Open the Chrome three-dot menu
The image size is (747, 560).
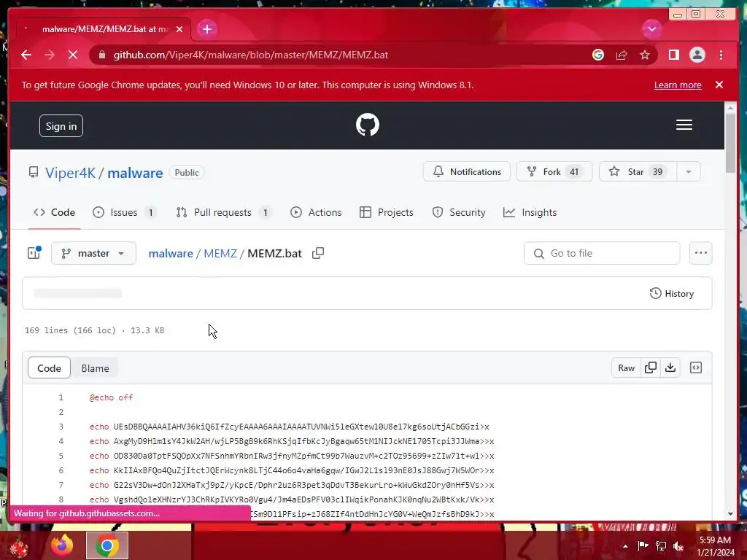pyautogui.click(x=721, y=55)
